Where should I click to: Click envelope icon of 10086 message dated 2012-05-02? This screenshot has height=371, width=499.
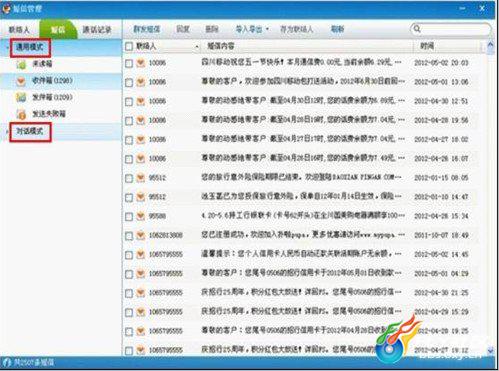point(141,63)
